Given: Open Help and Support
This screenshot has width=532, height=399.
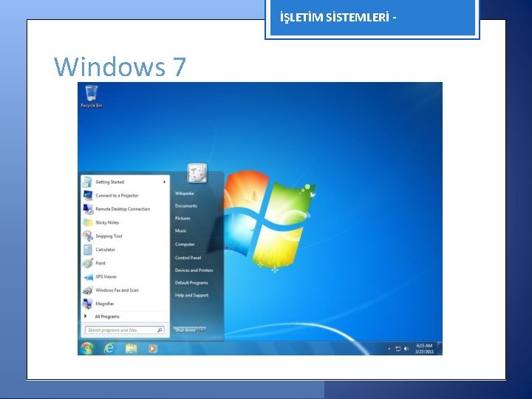Looking at the screenshot, I should point(191,296).
